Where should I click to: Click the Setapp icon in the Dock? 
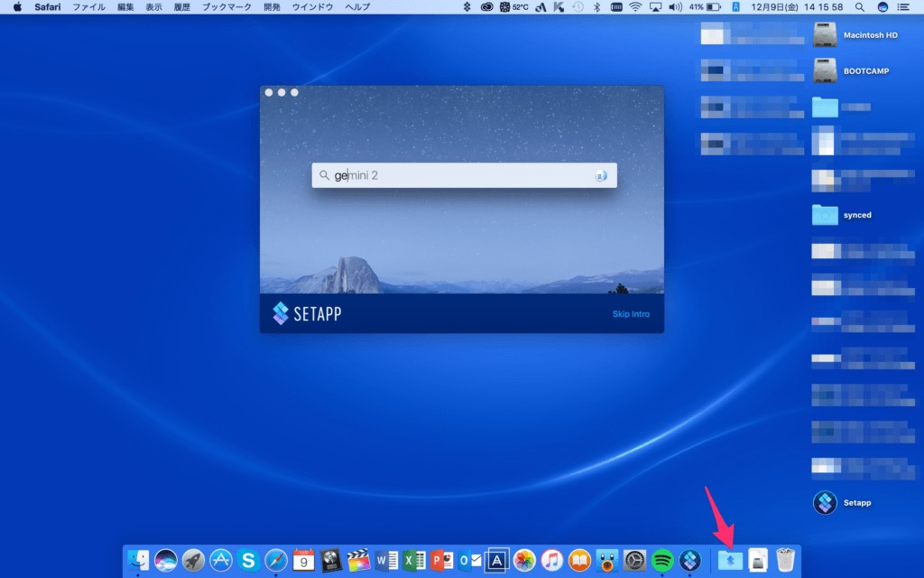(x=690, y=560)
